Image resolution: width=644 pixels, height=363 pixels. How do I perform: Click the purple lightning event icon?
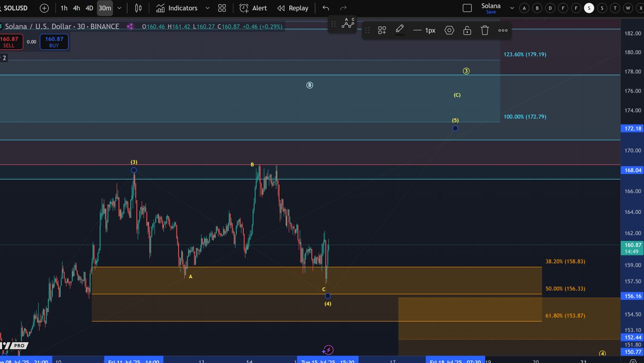coord(328,350)
